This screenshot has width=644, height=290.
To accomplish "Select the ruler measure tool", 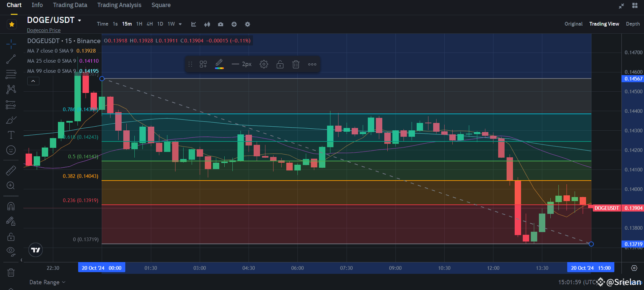I will click(x=11, y=171).
